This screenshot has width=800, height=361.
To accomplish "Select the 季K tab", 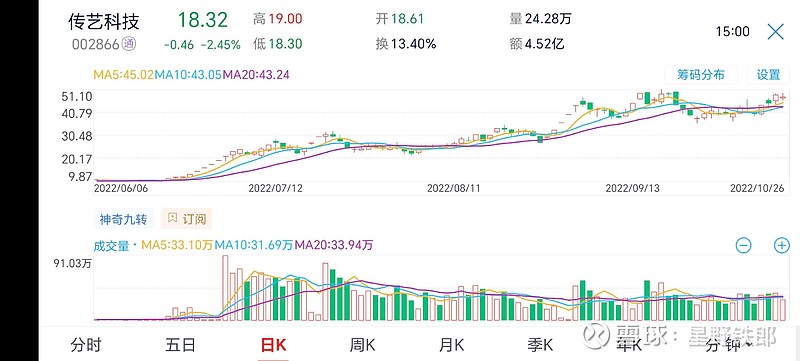I will click(540, 346).
